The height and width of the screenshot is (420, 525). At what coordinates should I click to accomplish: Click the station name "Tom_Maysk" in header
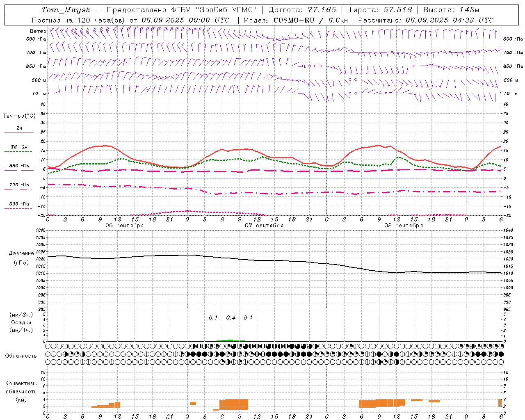pyautogui.click(x=66, y=10)
